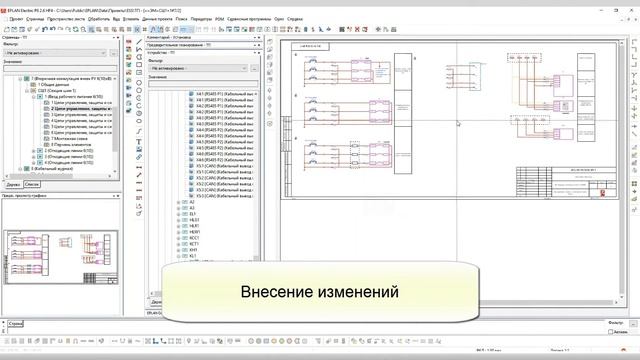
Task: Select the Hyperlink tool in graphics toolbar
Action: click(139, 157)
